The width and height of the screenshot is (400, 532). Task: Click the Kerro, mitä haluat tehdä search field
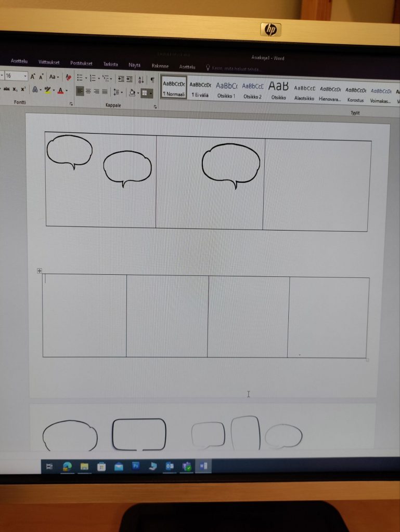coord(237,69)
